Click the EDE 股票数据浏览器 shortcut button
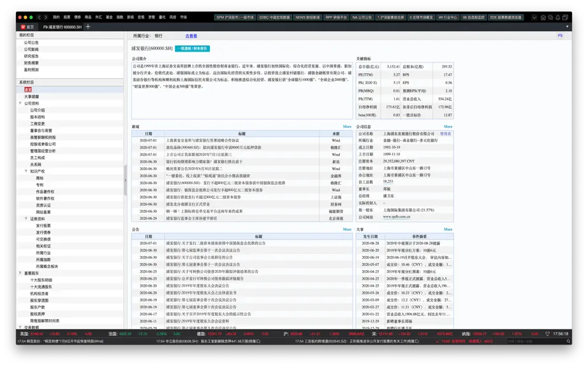Image resolution: width=588 pixels, height=367 pixels. click(506, 17)
